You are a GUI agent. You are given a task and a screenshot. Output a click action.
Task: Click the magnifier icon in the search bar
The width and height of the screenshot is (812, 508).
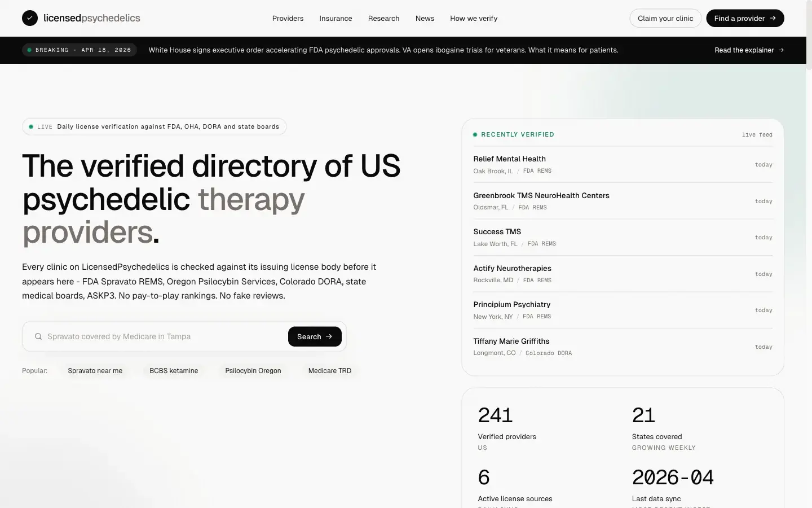point(38,336)
